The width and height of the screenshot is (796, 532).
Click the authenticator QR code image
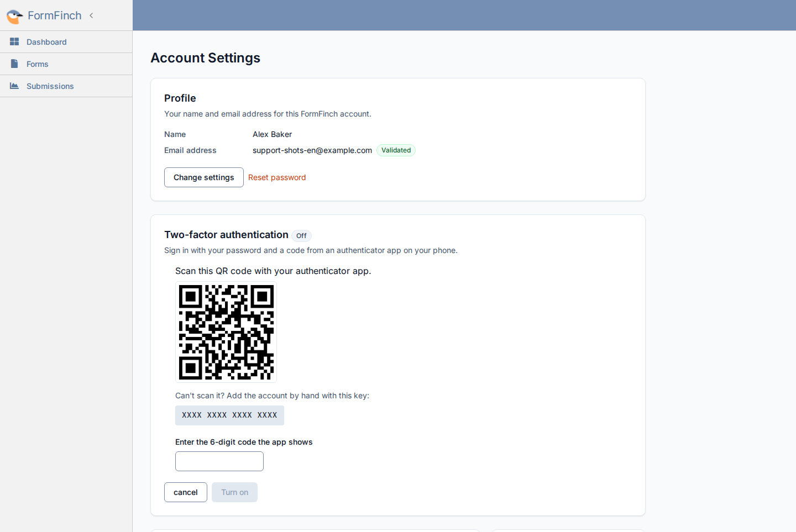tap(226, 332)
